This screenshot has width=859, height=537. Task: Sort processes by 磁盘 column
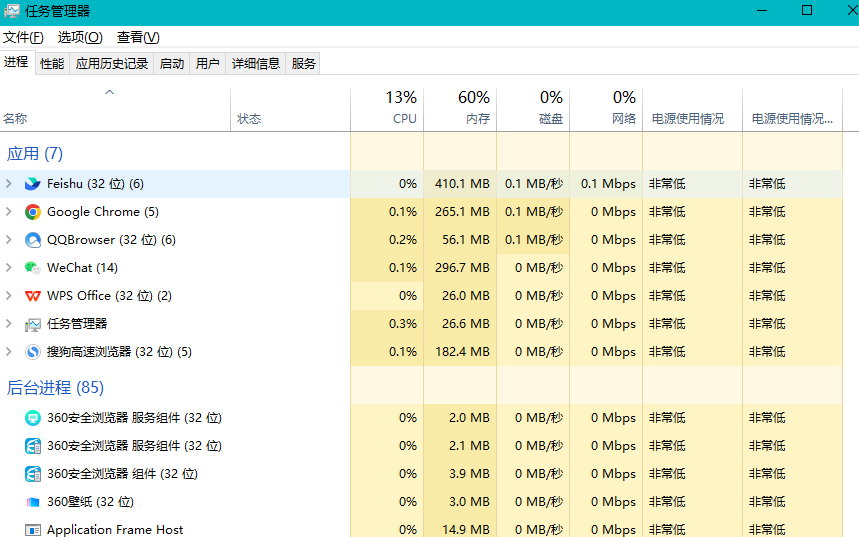coord(533,110)
